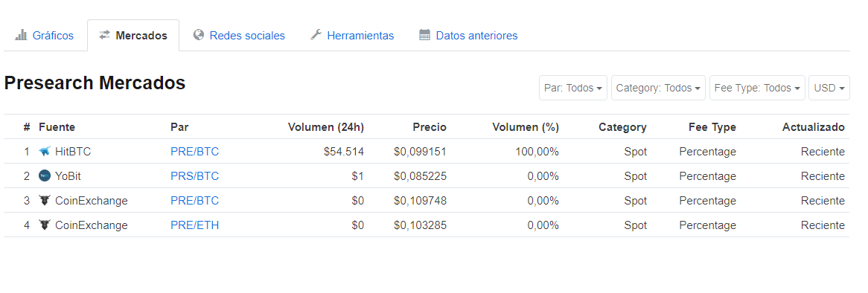Click the CoinExchange logo in row 4
The height and width of the screenshot is (293, 868).
click(45, 225)
